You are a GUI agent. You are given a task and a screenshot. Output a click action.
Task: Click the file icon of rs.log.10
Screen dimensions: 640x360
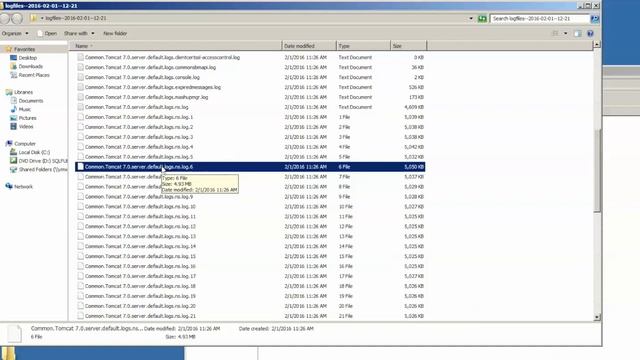(x=80, y=207)
